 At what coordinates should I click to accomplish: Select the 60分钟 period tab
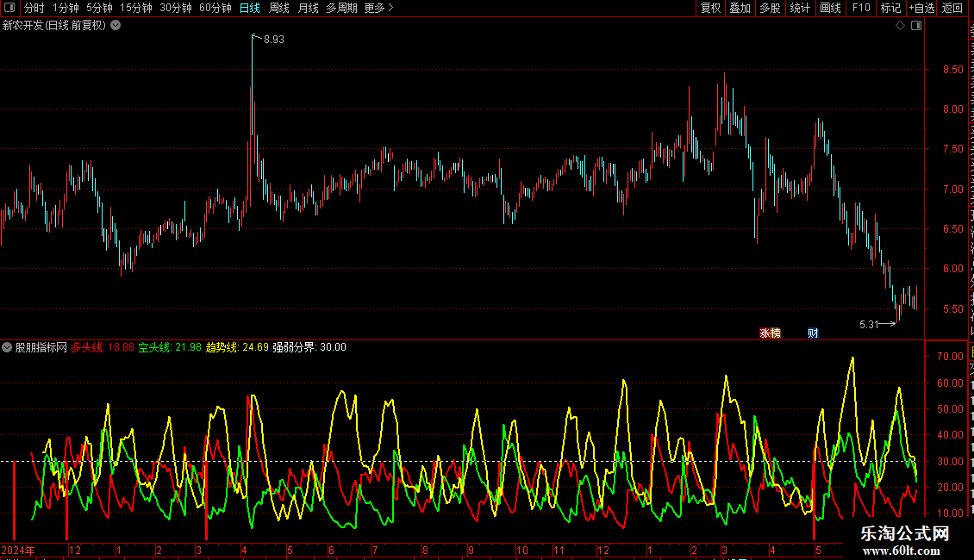(215, 8)
